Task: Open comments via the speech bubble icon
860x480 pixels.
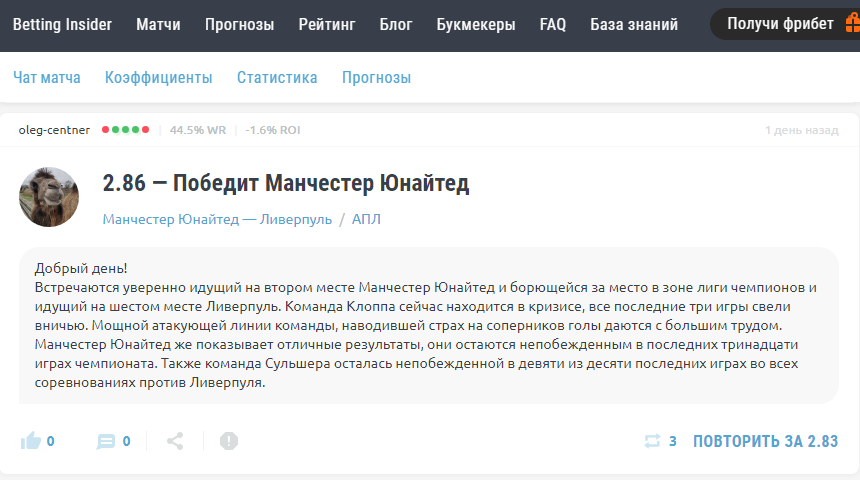Action: (x=106, y=441)
